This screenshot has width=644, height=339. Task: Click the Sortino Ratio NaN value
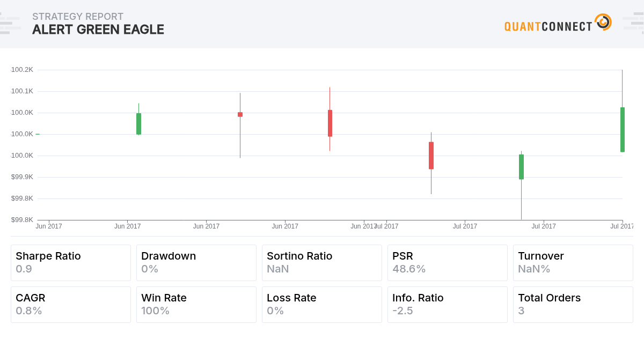coord(277,269)
